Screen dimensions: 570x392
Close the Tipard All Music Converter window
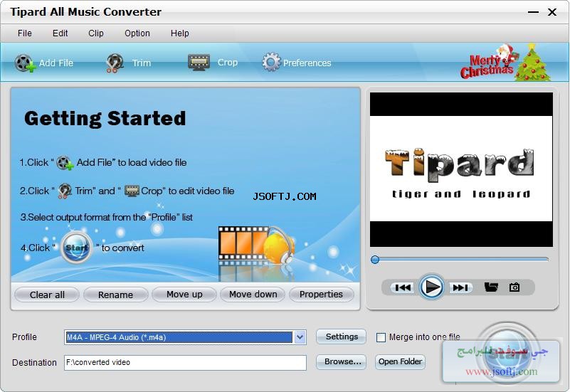[552, 12]
